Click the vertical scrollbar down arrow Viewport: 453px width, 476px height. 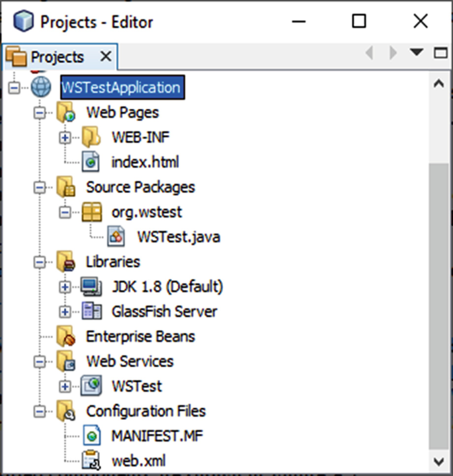439,461
